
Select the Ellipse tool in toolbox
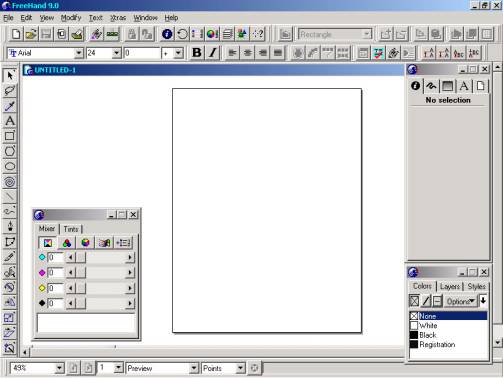tap(10, 166)
